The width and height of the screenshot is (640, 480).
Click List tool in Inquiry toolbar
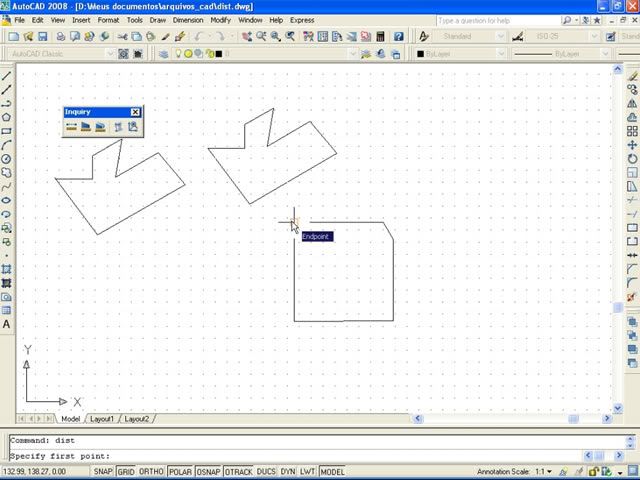point(118,127)
